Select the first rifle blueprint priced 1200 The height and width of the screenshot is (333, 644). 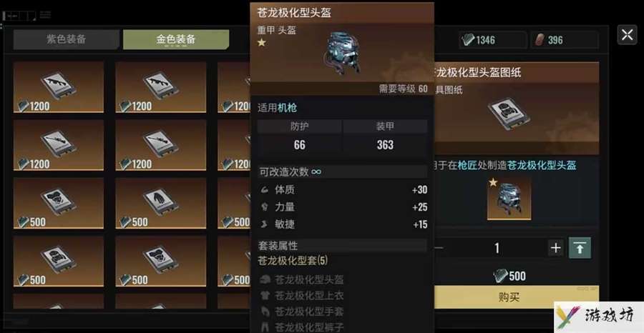tap(59, 87)
